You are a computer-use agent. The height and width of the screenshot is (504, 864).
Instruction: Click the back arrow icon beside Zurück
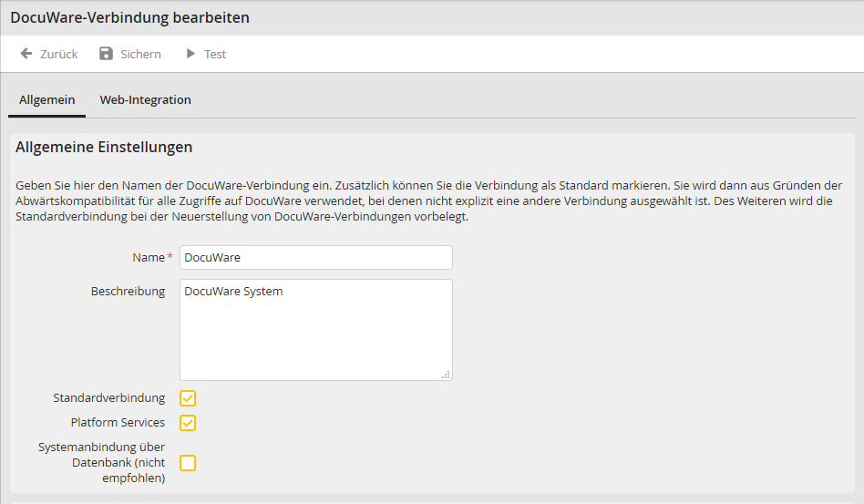[26, 54]
